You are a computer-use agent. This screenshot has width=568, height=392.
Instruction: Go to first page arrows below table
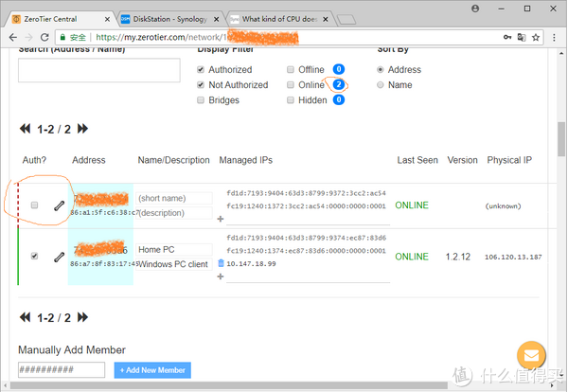click(x=25, y=317)
